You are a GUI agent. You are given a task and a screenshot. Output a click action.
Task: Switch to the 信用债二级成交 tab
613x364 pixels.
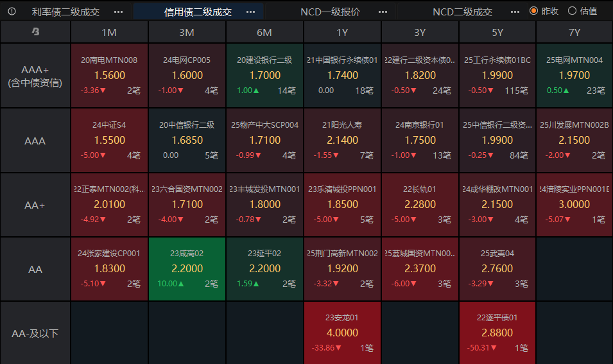pos(198,12)
